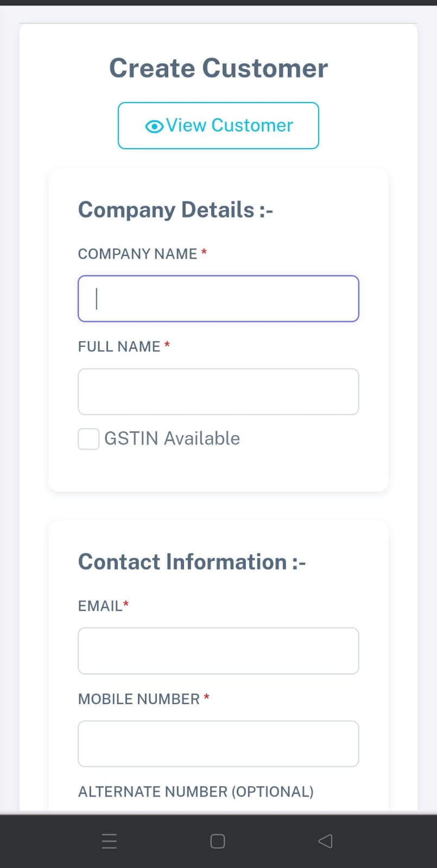Click into the Full Name field
The width and height of the screenshot is (437, 868).
tap(218, 392)
